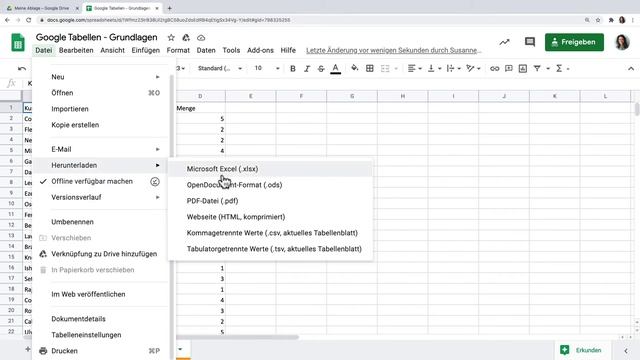Choose Importieren in the file menu
The image size is (640, 360).
100,109
